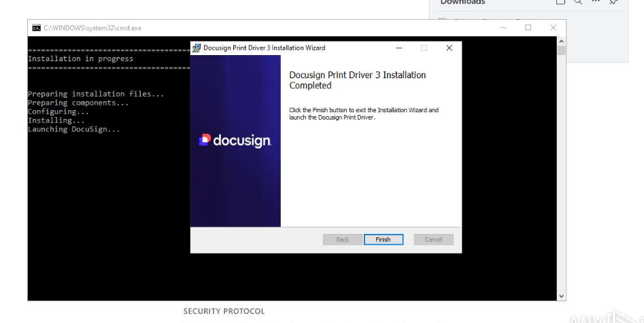Screen dimensions: 644x323
Task: Click the cmd window scrollbar thumb
Action: pyautogui.click(x=562, y=50)
